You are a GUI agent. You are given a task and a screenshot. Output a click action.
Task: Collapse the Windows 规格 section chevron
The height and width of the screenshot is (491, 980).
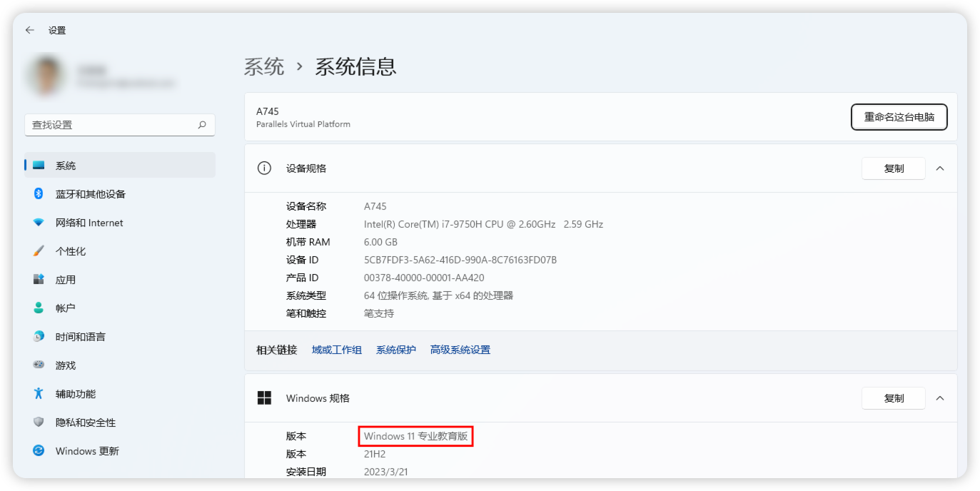940,398
